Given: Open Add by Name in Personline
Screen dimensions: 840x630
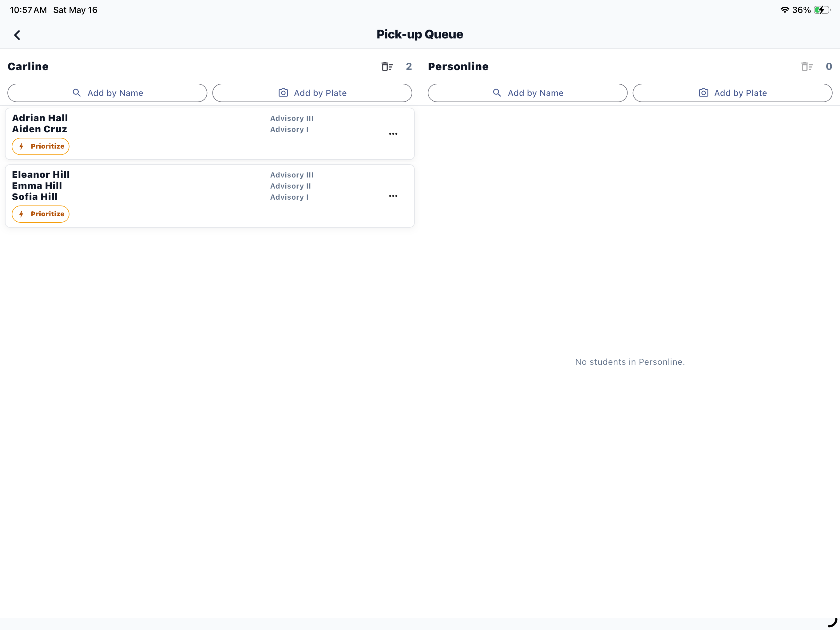Looking at the screenshot, I should [528, 93].
